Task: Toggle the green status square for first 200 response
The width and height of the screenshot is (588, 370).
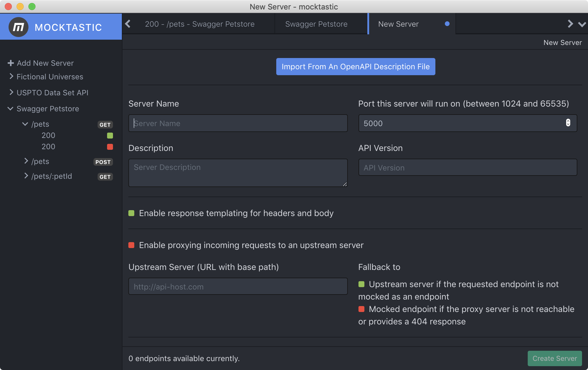Action: point(110,136)
